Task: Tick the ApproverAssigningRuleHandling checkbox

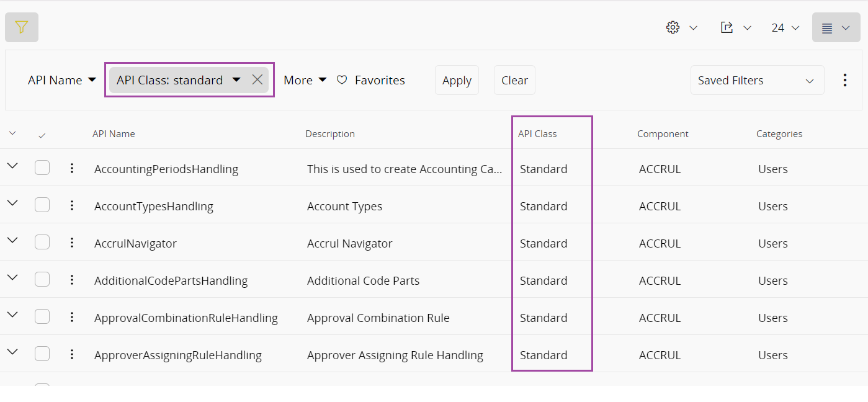Action: [42, 354]
